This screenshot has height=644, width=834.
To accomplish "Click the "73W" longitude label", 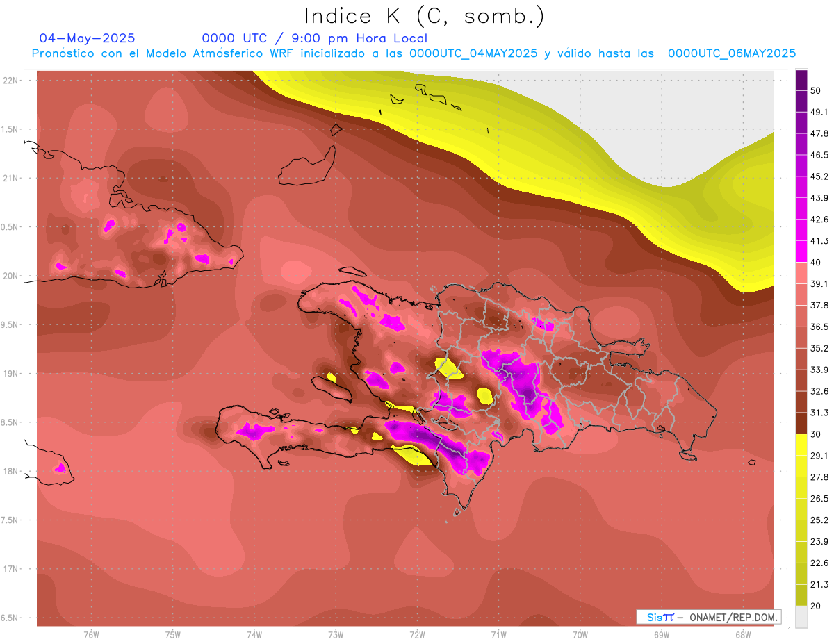I will pyautogui.click(x=336, y=635).
